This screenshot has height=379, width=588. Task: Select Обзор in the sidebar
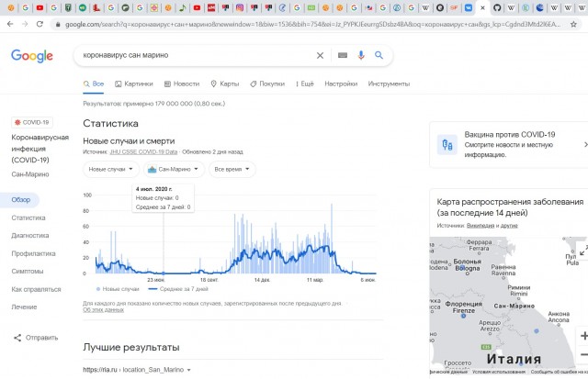[20, 200]
